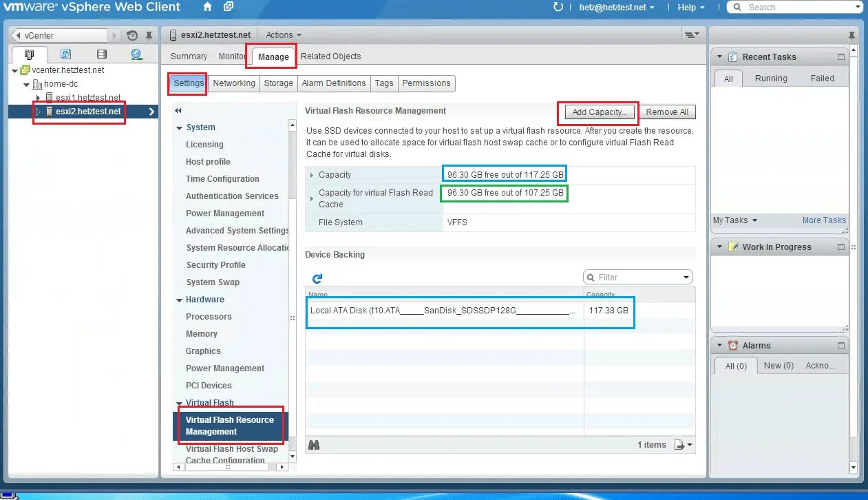Open the My Tasks dropdown
The image size is (868, 500).
coord(734,220)
